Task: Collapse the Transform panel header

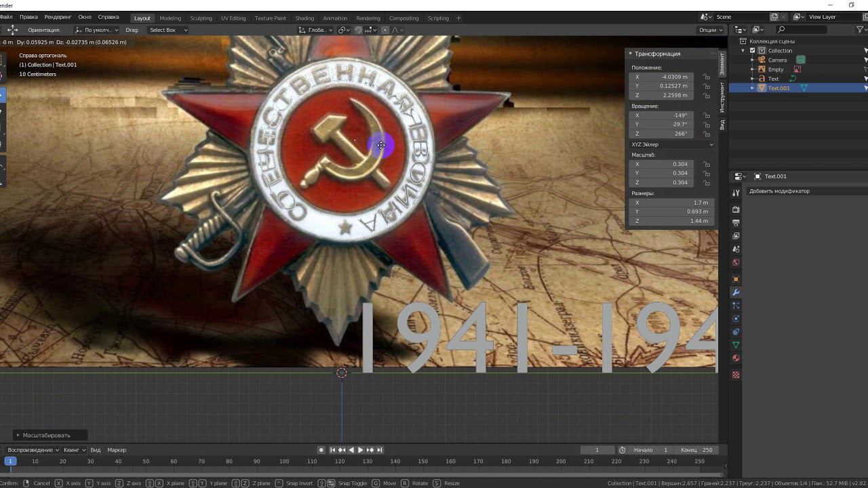Action: (x=657, y=54)
